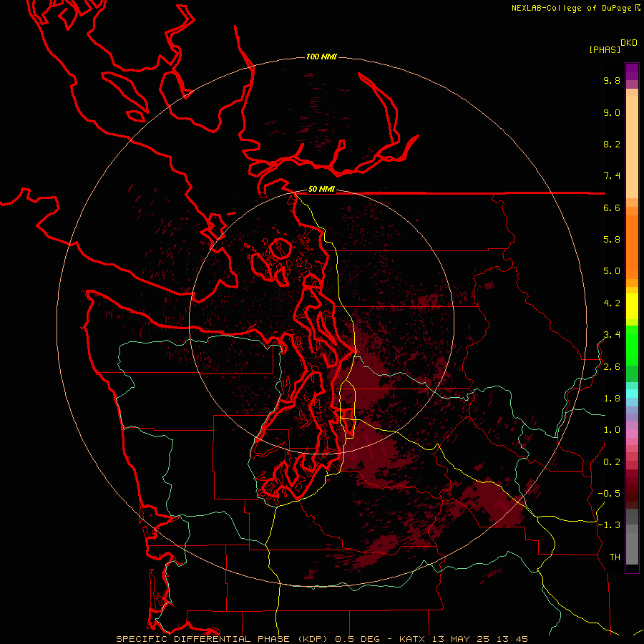This screenshot has width=644, height=644.
Task: Pick the 6.6 legend value
Action: pyautogui.click(x=612, y=208)
